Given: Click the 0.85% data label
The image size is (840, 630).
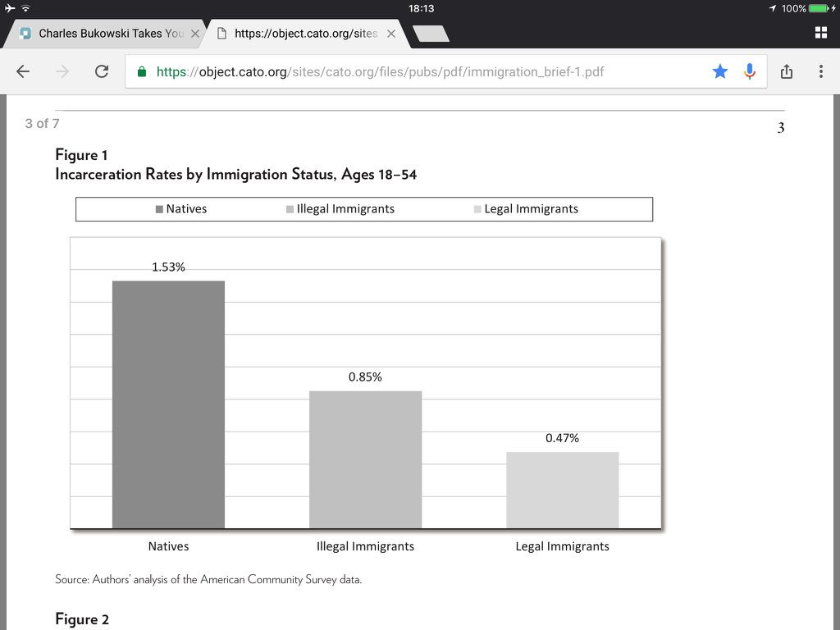Looking at the screenshot, I should pos(365,377).
